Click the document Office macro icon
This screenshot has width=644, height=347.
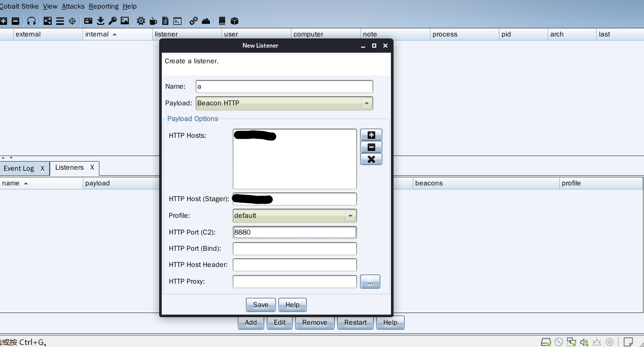pos(165,21)
